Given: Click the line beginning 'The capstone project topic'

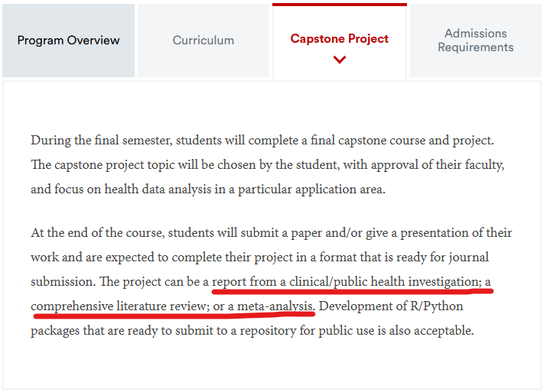Looking at the screenshot, I should 268,164.
